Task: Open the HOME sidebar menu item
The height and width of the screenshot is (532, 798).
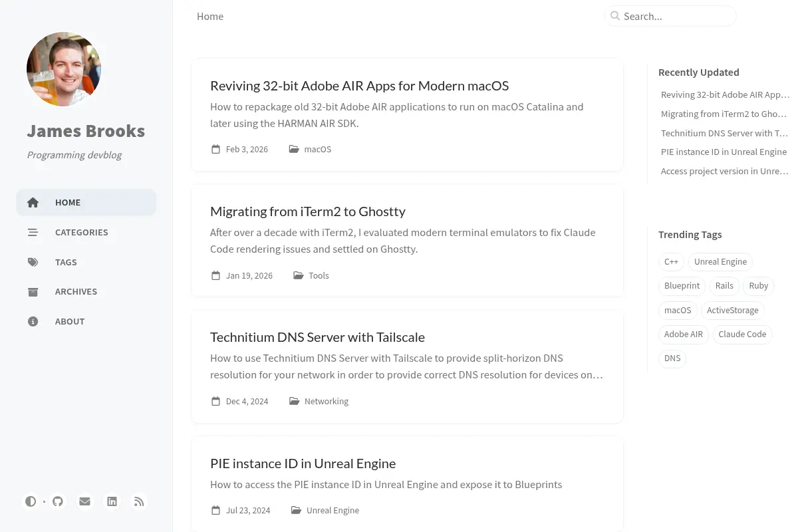Action: pyautogui.click(x=86, y=202)
